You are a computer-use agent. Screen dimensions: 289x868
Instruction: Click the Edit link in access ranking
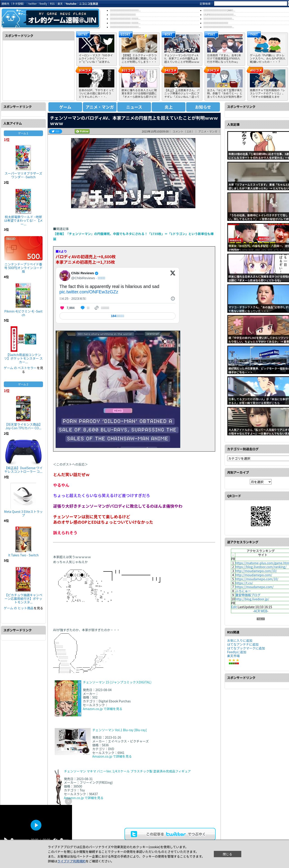[234, 607]
